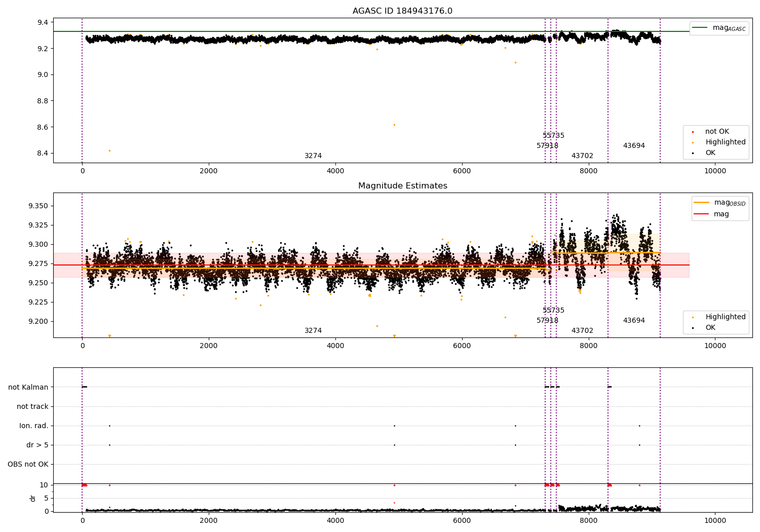
Task: Click y-axis tick "8.4" in top plot
Action: tap(43, 153)
